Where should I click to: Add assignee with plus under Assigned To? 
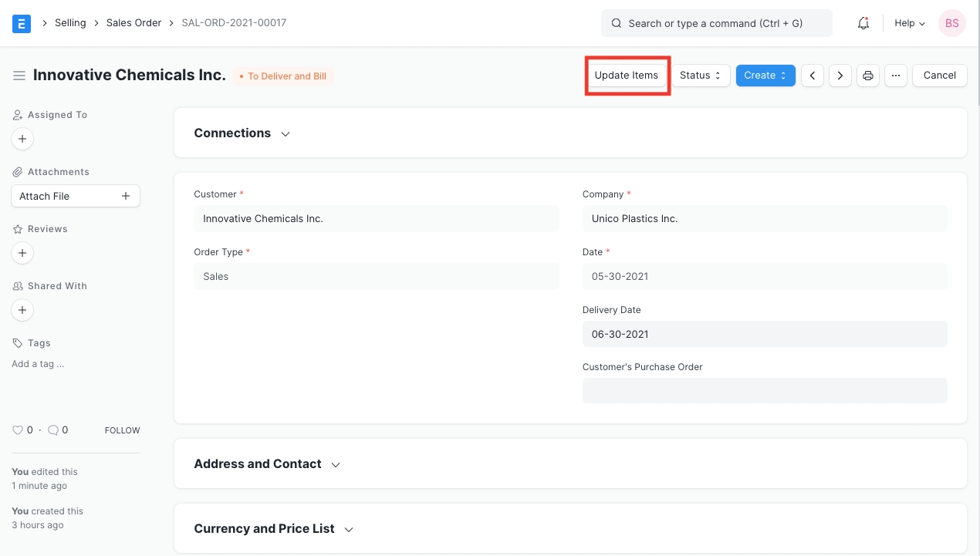(x=22, y=139)
